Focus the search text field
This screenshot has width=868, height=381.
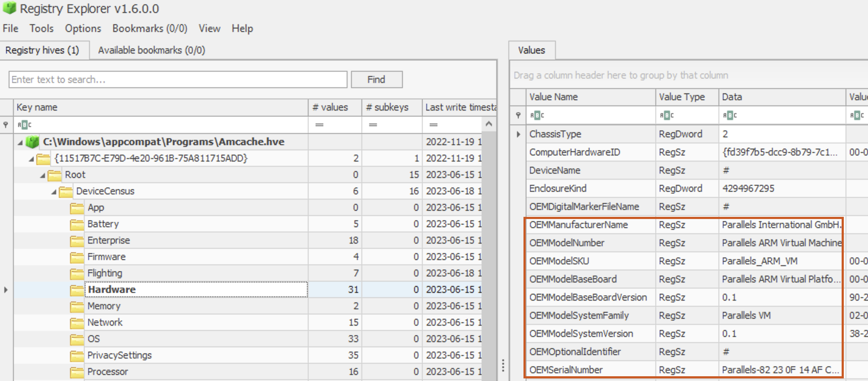tap(178, 79)
